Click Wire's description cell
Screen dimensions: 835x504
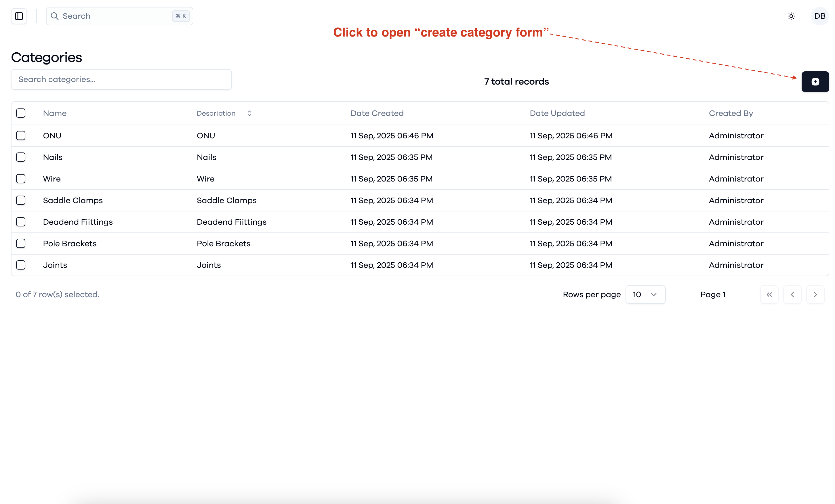205,179
